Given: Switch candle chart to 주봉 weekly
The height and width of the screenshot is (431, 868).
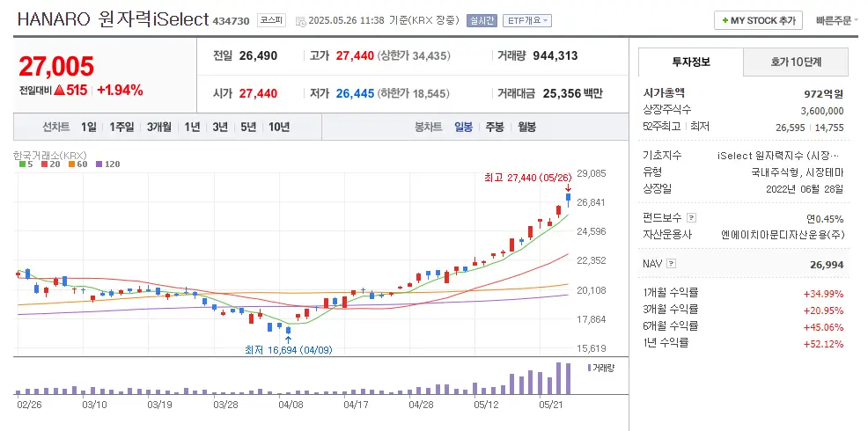Looking at the screenshot, I should (x=494, y=127).
